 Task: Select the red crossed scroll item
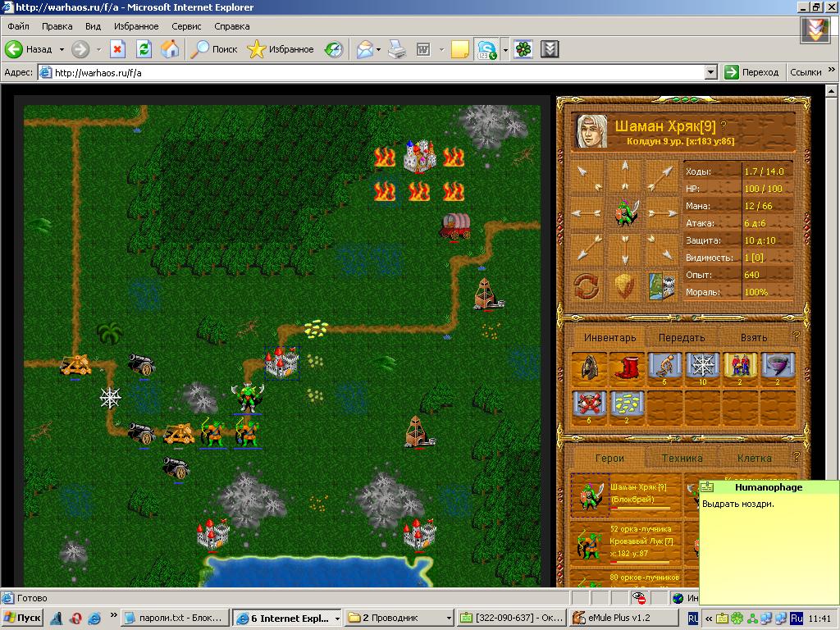click(x=589, y=406)
